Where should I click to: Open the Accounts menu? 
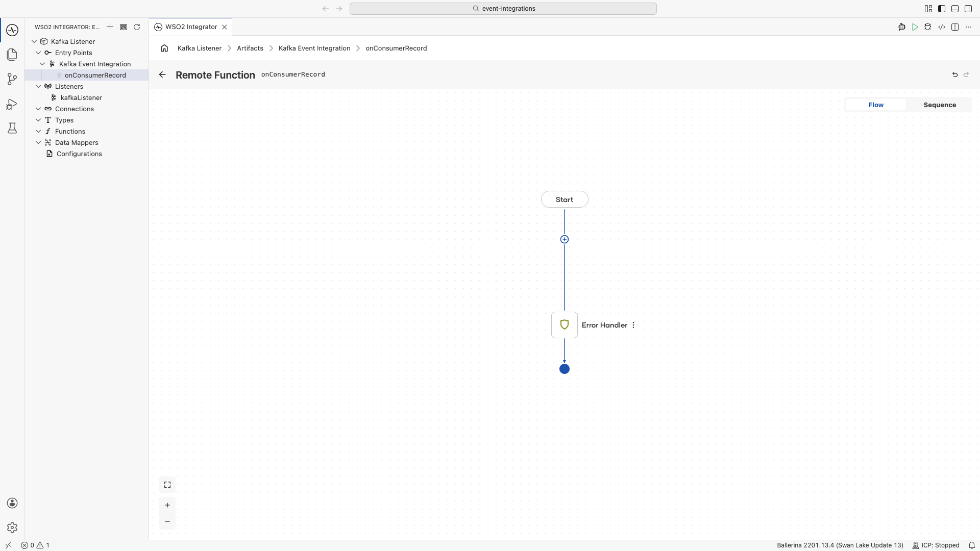pyautogui.click(x=12, y=503)
